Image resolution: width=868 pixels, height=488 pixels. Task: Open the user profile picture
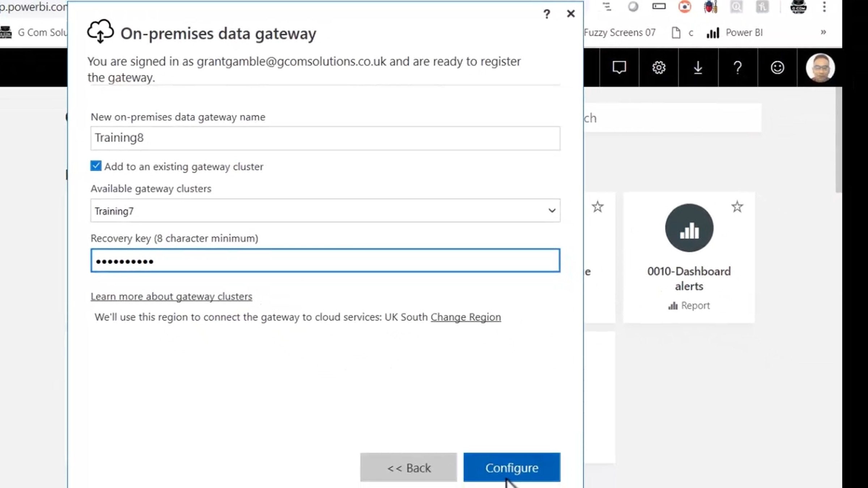point(820,68)
